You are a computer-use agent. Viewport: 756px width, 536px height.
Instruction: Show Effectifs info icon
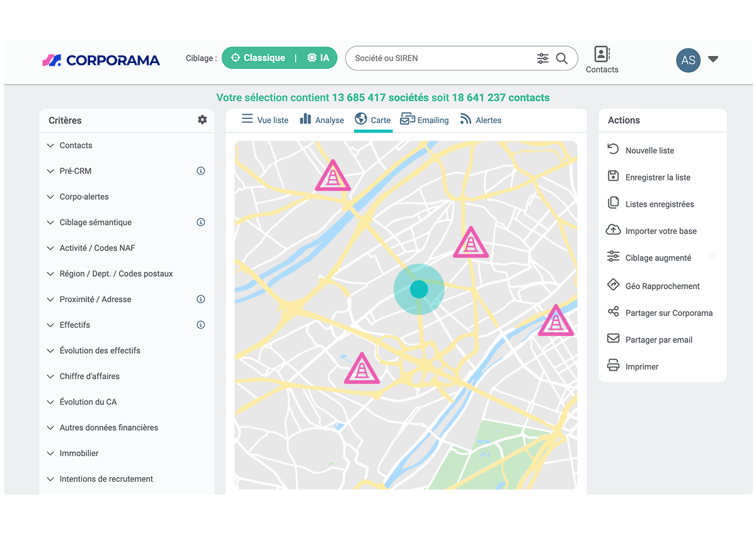(201, 325)
